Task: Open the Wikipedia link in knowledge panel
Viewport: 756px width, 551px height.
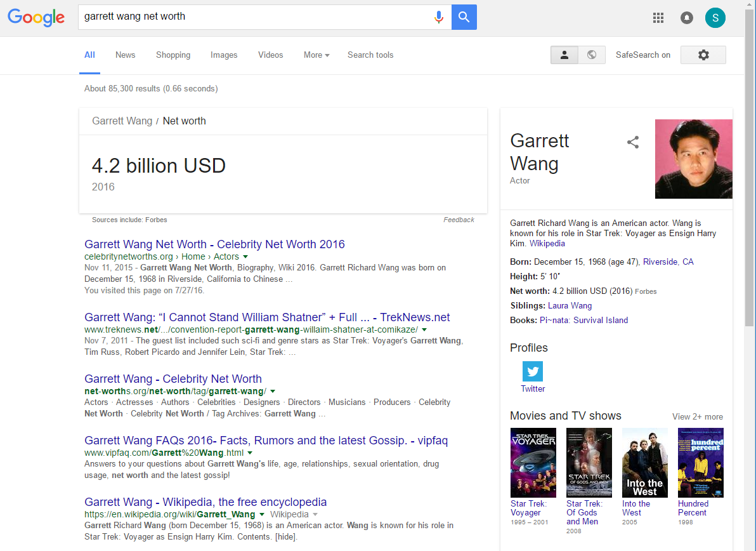Action: coord(547,244)
